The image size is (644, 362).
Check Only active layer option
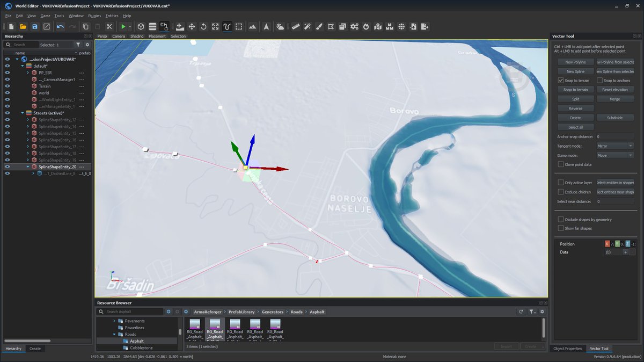click(x=561, y=183)
